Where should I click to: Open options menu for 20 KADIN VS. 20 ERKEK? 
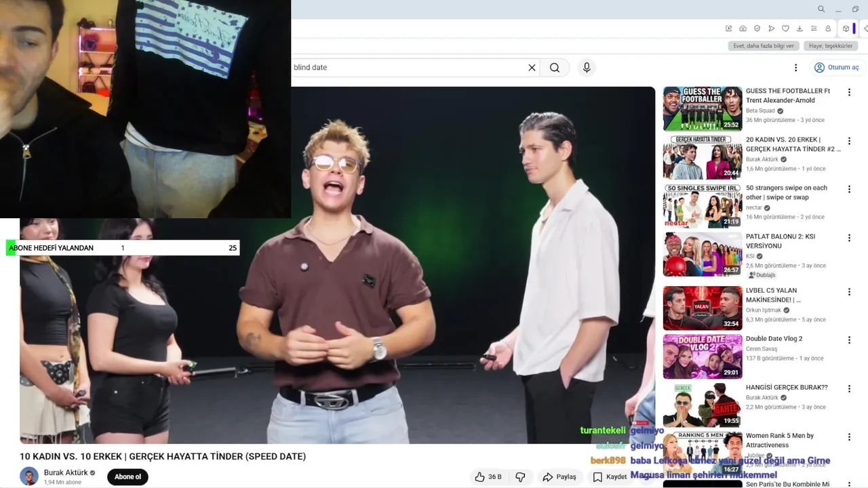click(x=849, y=141)
